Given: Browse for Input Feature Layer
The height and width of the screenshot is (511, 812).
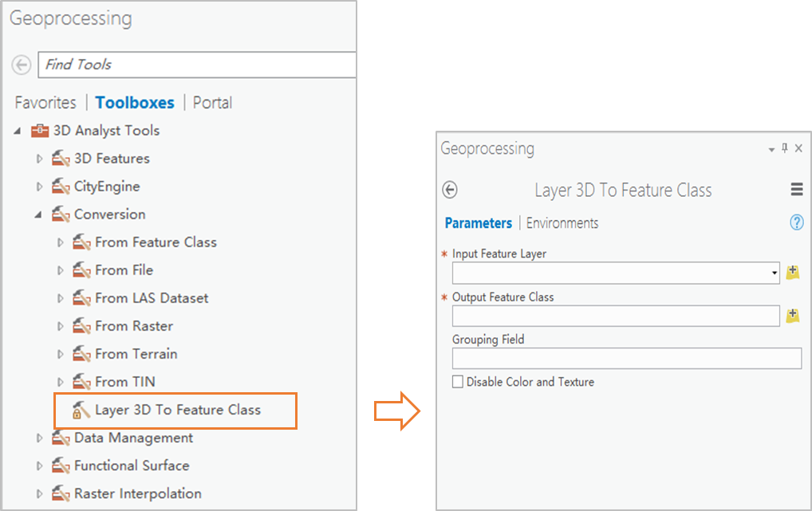Looking at the screenshot, I should tap(792, 273).
